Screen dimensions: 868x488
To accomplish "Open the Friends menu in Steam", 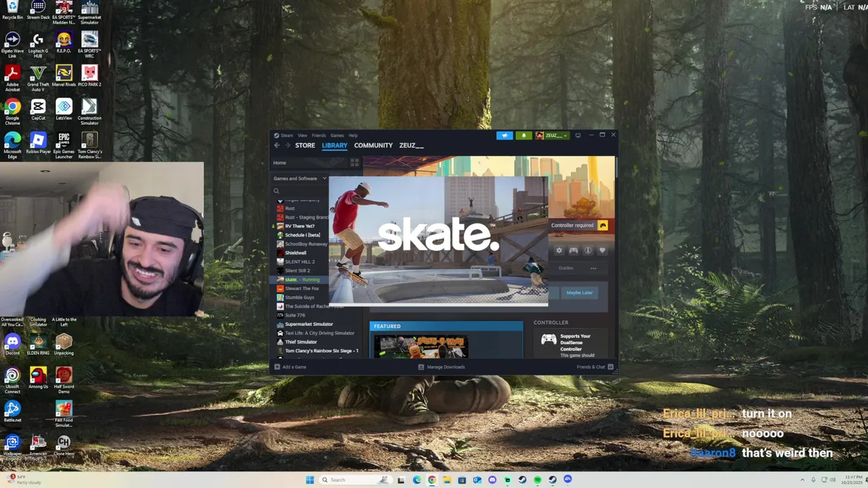I will click(x=319, y=136).
